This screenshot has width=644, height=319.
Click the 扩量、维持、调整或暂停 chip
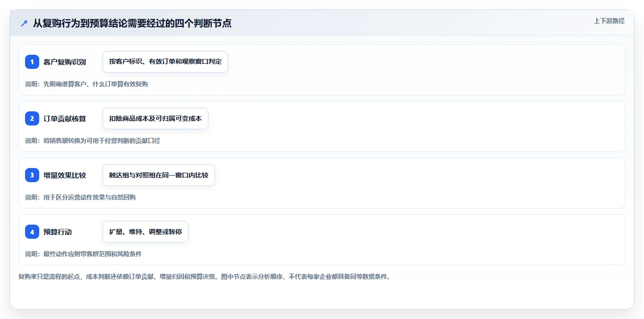pos(146,232)
